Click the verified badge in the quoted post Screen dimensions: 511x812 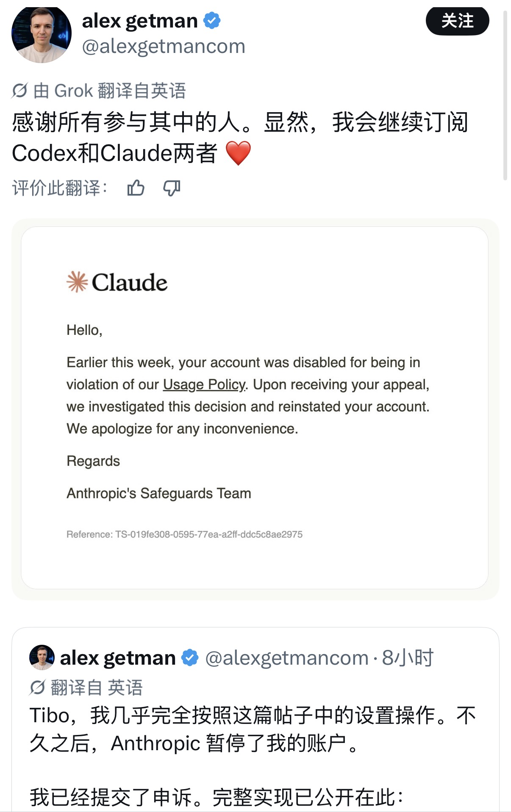coord(190,657)
